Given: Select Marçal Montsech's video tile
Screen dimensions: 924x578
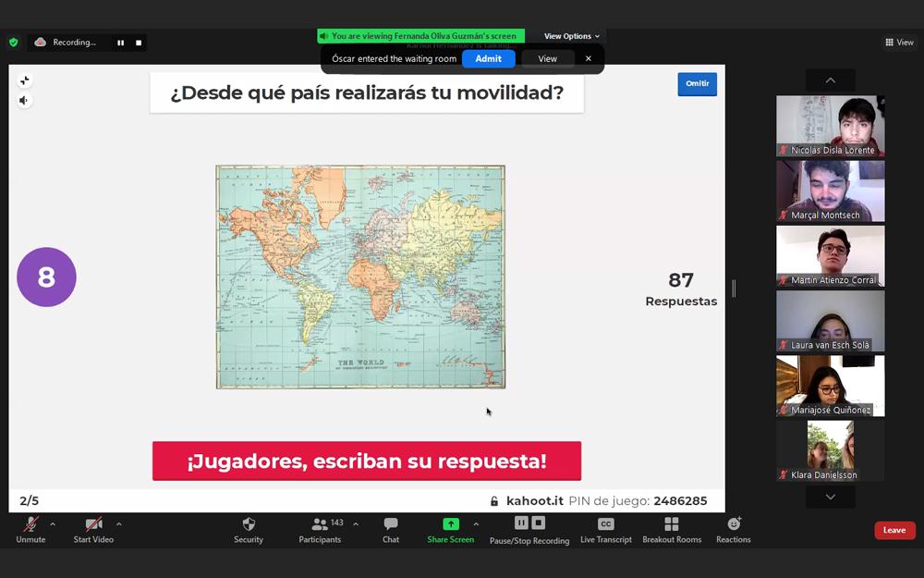Looking at the screenshot, I should [831, 191].
